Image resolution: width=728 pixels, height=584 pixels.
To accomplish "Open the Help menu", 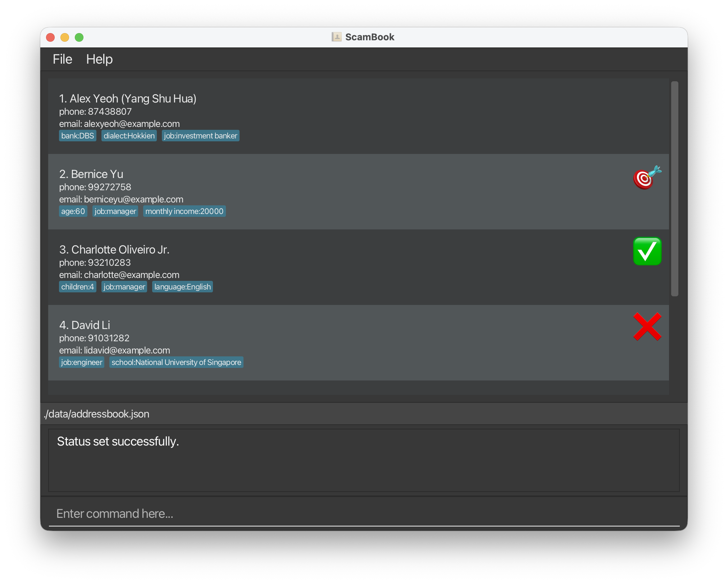I will [99, 59].
